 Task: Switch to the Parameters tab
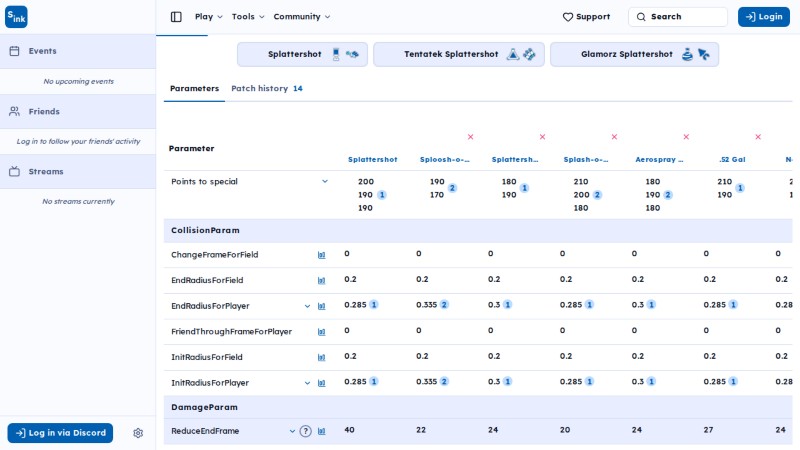tap(194, 88)
